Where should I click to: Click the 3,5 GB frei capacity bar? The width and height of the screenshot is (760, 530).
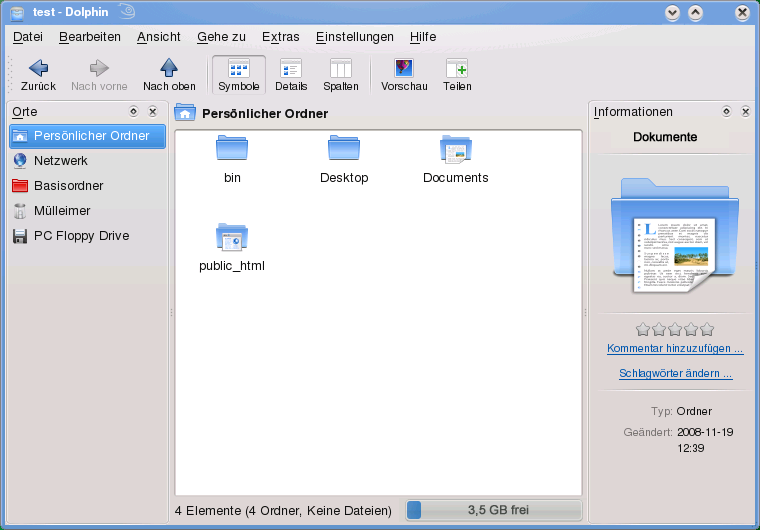pos(493,510)
